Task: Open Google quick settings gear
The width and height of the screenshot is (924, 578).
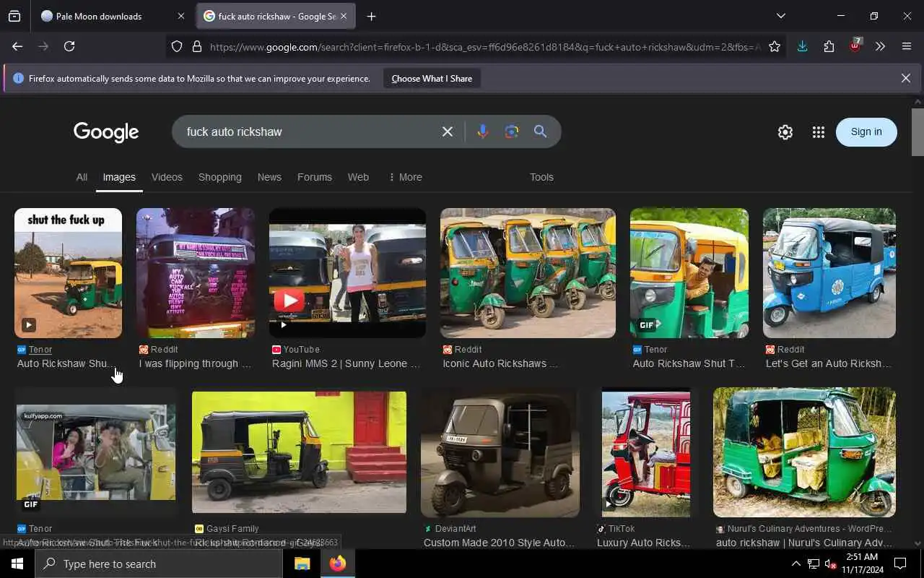Action: 785,132
